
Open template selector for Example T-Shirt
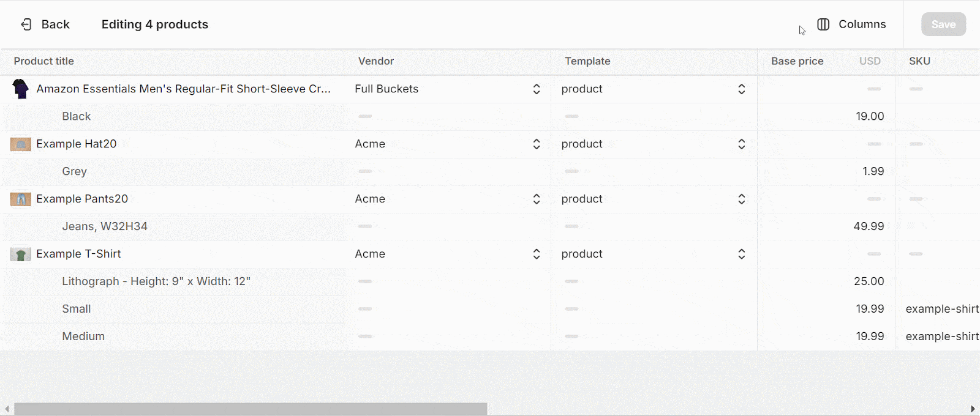pyautogui.click(x=742, y=254)
